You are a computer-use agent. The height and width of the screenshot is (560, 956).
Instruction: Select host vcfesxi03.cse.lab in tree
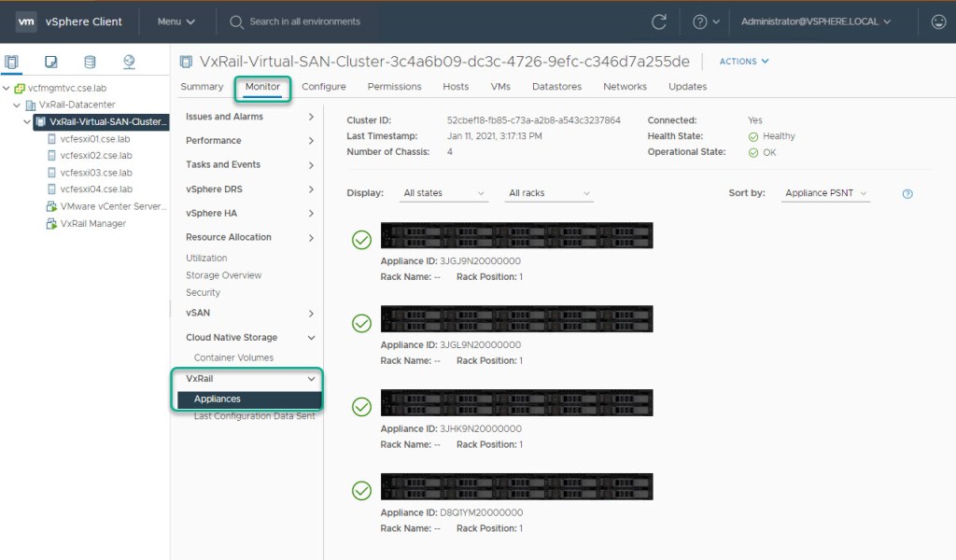(x=95, y=173)
